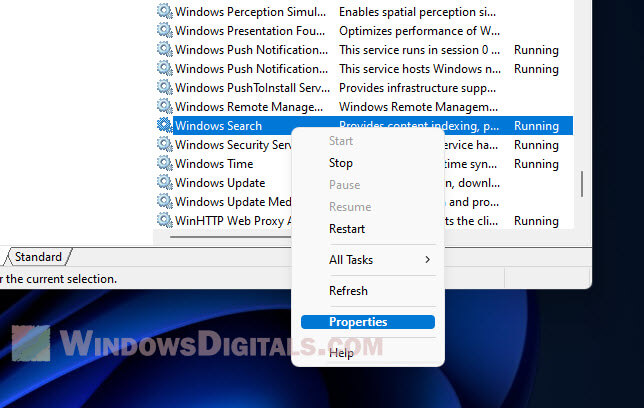Click gear icon beside Windows Search
Viewport: 644px width, 408px height.
pos(165,125)
